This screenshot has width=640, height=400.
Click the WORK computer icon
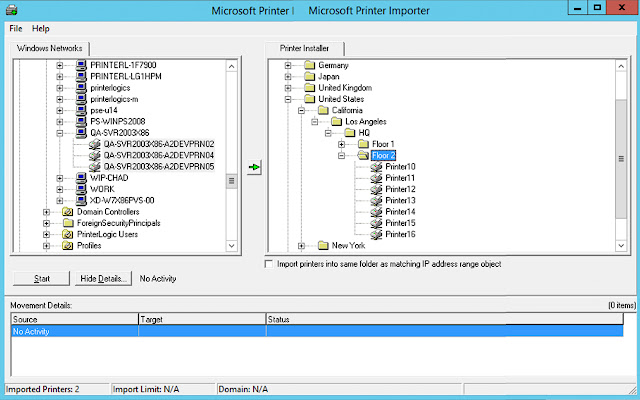click(81, 189)
